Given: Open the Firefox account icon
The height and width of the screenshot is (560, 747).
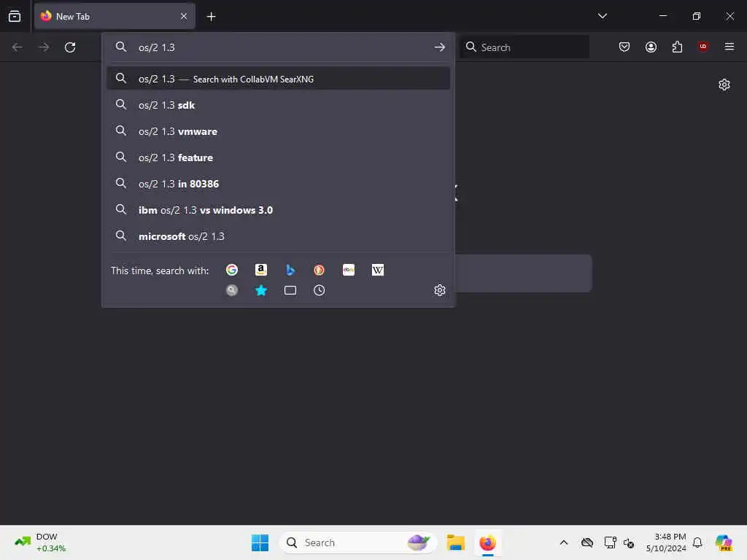Looking at the screenshot, I should point(651,47).
